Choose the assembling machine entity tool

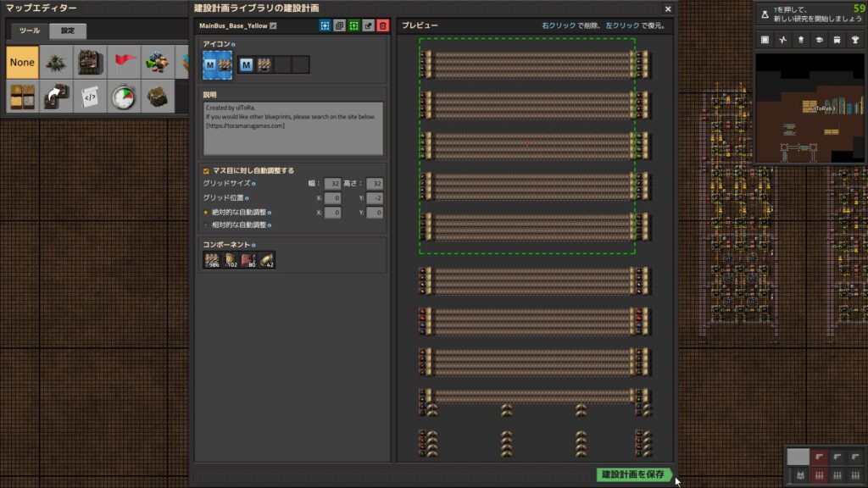(90, 62)
